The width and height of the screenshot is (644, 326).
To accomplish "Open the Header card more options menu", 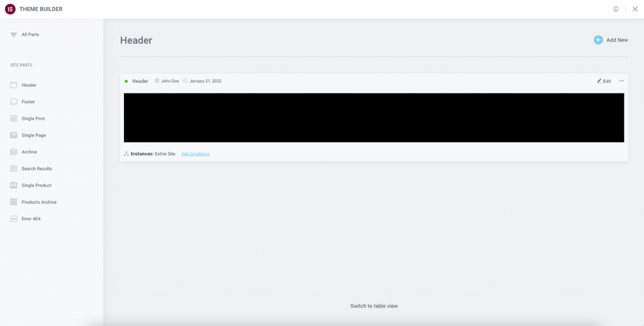I will 621,81.
